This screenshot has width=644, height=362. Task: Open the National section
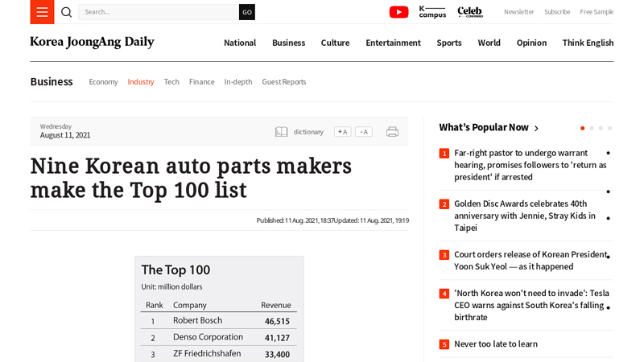pos(240,43)
